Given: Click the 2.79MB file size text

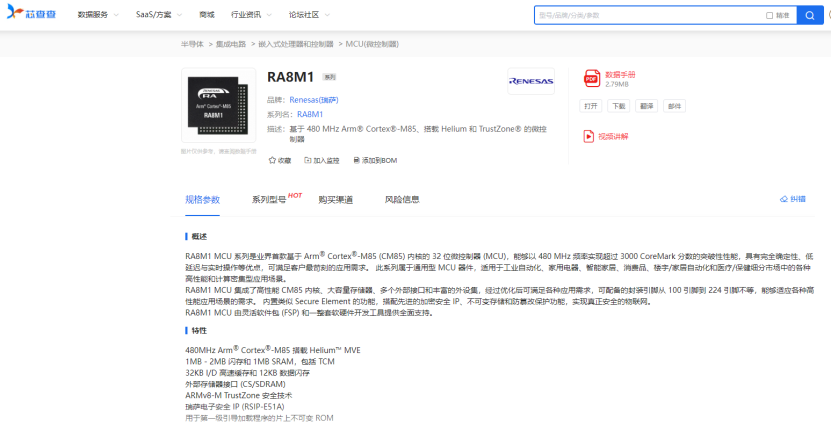Looking at the screenshot, I should click(x=617, y=84).
